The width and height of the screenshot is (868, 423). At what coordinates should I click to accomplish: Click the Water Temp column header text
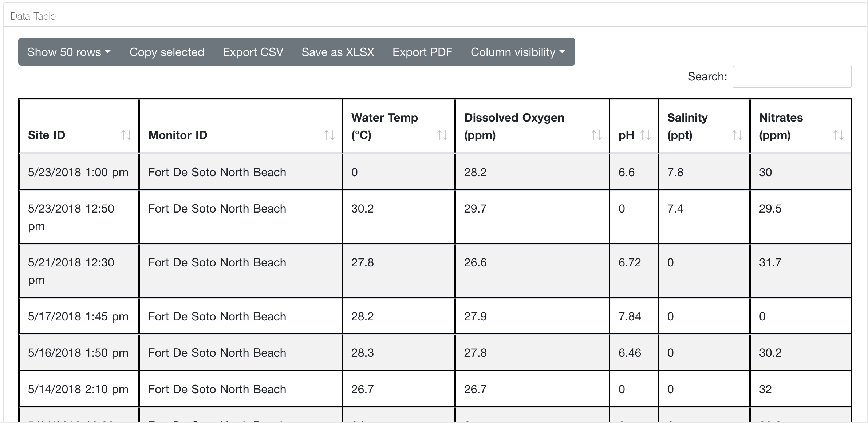point(384,126)
